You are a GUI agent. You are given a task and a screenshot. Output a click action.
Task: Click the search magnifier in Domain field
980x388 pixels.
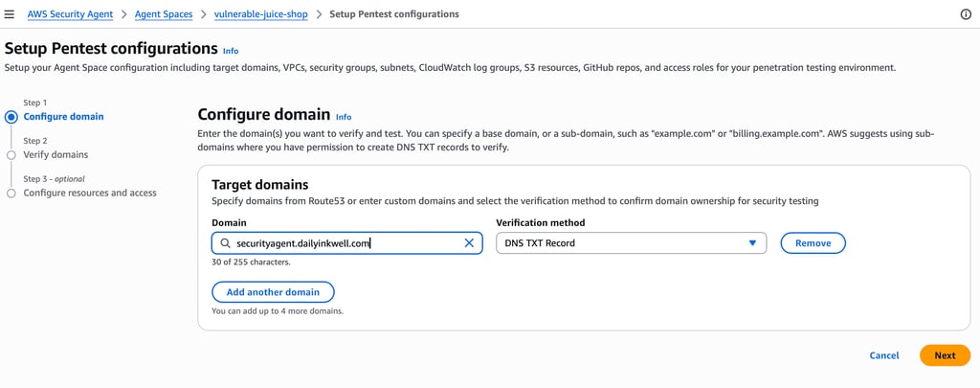tap(224, 243)
